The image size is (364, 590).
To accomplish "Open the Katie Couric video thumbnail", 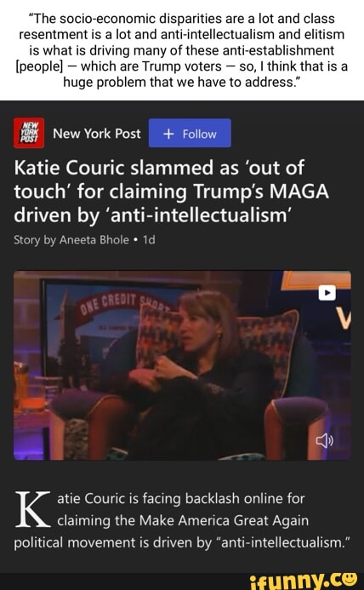I will (x=182, y=365).
